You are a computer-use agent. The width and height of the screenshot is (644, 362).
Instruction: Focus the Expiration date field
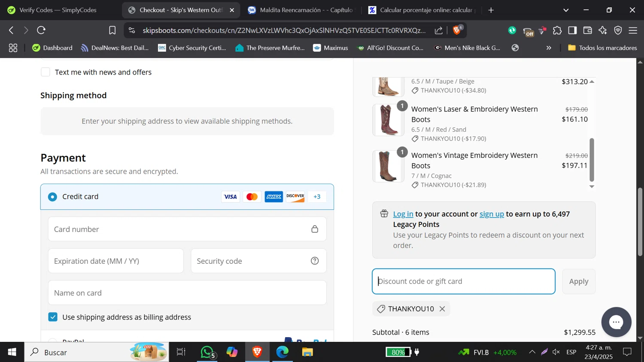pyautogui.click(x=116, y=261)
